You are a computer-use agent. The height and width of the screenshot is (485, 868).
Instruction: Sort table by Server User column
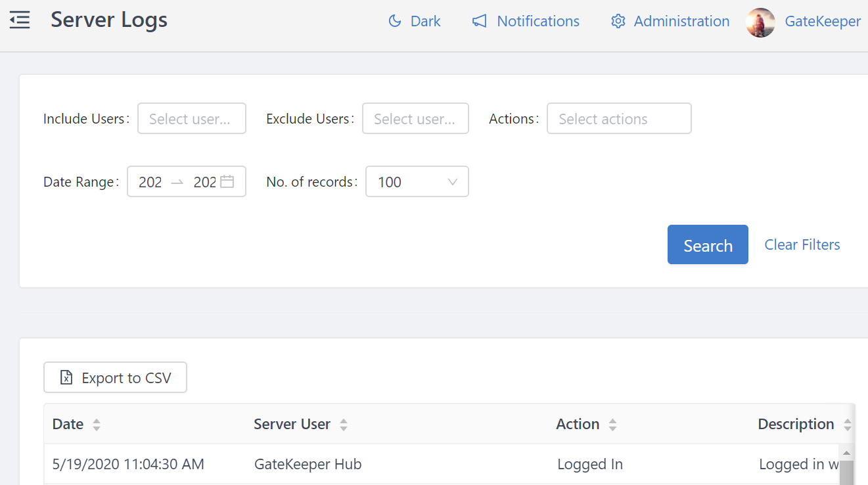[343, 425]
